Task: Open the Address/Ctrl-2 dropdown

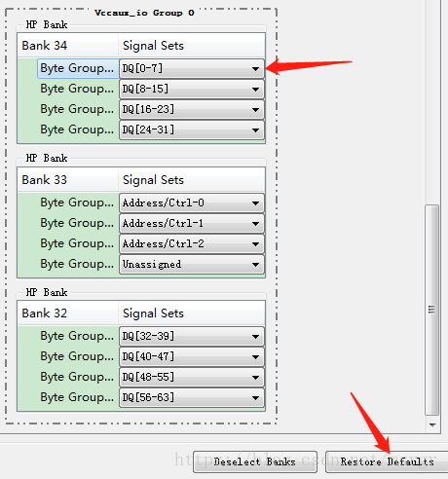Action: coord(192,244)
